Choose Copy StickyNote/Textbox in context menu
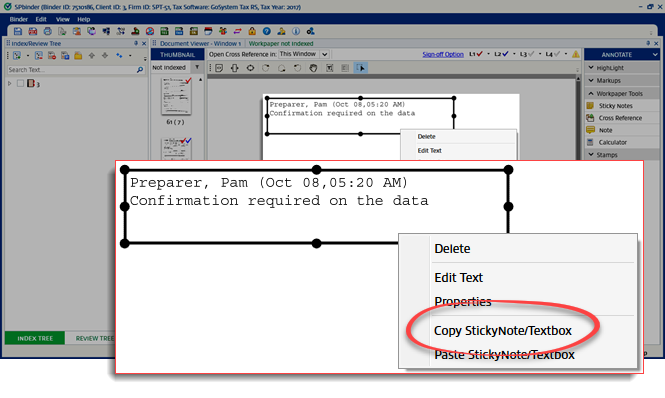Screen dimensions: 665x398 pyautogui.click(x=503, y=331)
